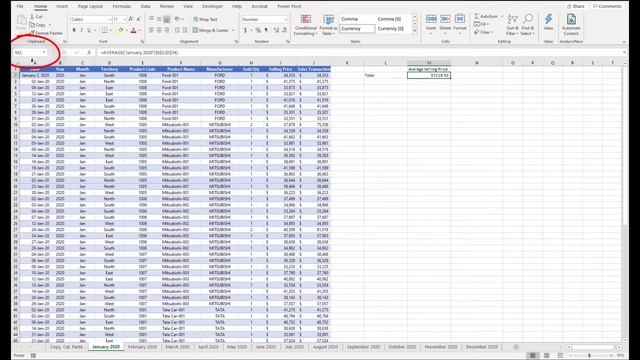Screen dimensions: 640x360
Task: Click the font color red A swatch
Action: [133, 30]
